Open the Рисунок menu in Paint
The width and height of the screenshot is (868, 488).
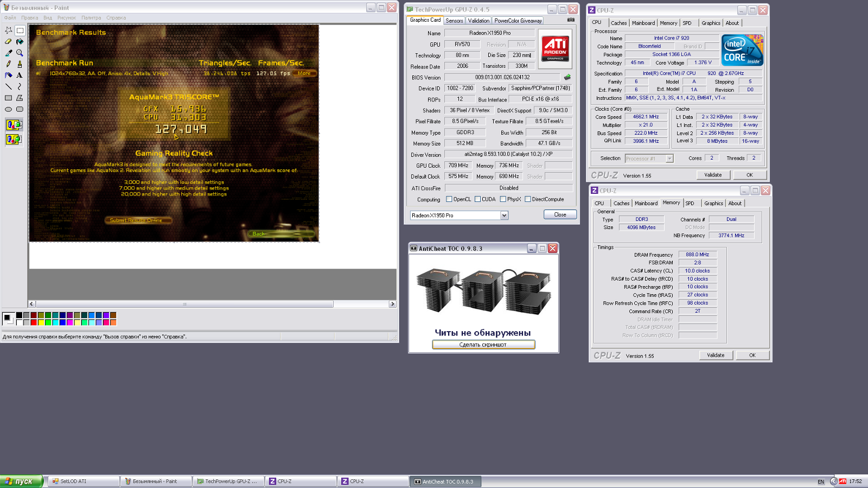pyautogui.click(x=67, y=18)
